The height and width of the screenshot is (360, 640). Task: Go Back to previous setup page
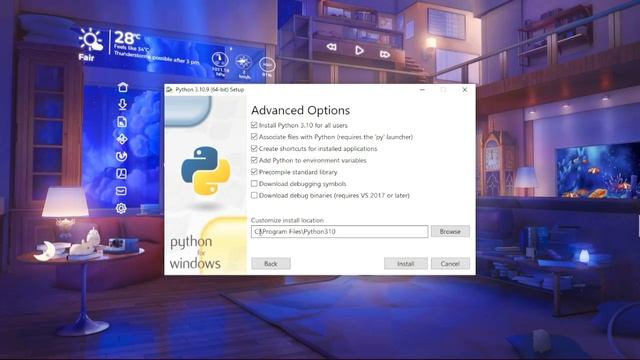point(271,264)
